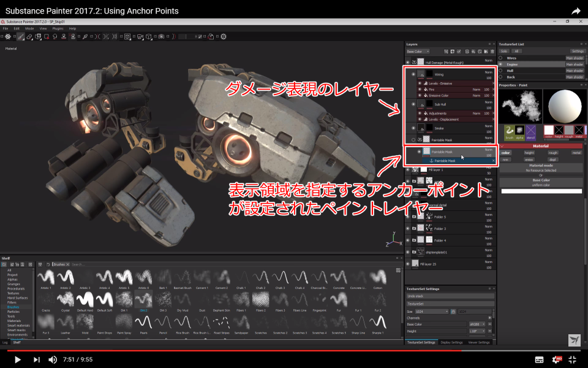Viewport: 588px width, 368px height.
Task: Open the Edit menu
Action: pos(17,29)
